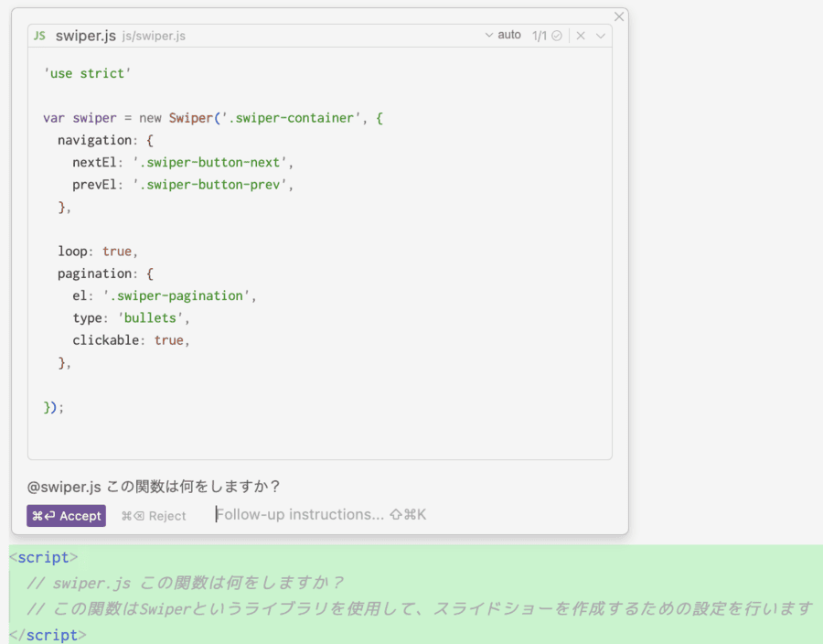Click the @swiper.js prompt text
The width and height of the screenshot is (823, 644).
point(154,487)
